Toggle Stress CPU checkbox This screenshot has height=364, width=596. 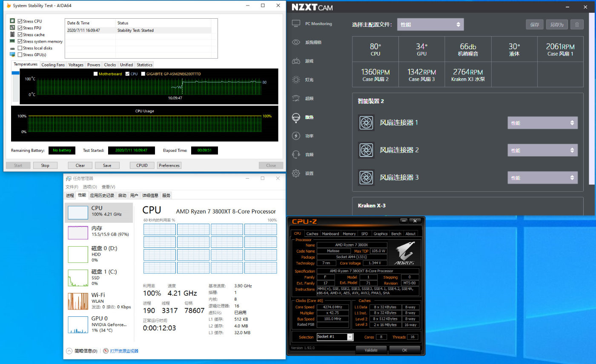pyautogui.click(x=20, y=21)
